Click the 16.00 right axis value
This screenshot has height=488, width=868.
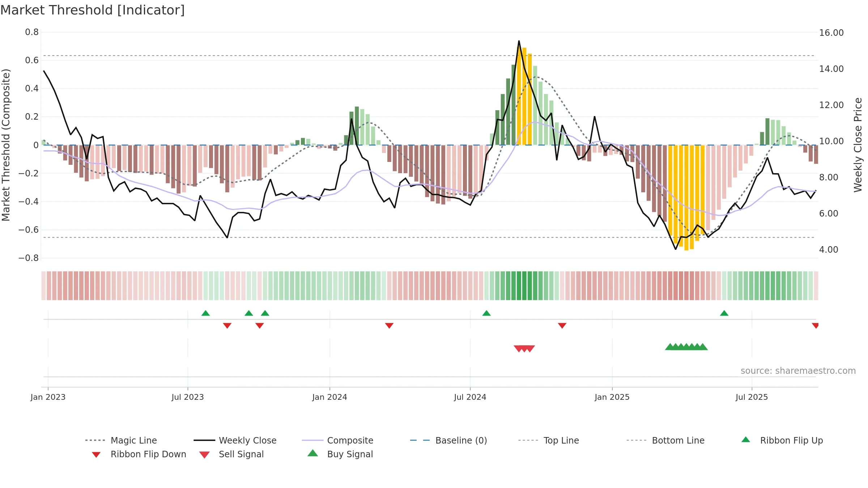click(x=831, y=33)
